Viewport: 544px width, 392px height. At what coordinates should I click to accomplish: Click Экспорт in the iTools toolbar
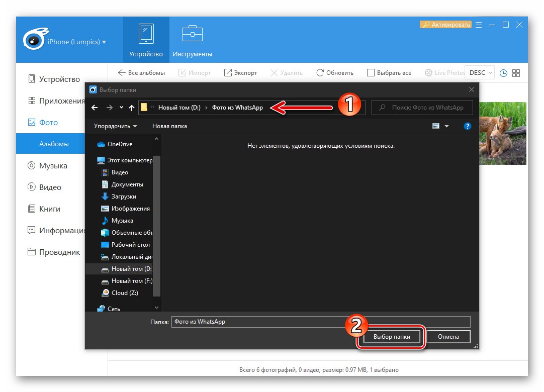pos(240,73)
